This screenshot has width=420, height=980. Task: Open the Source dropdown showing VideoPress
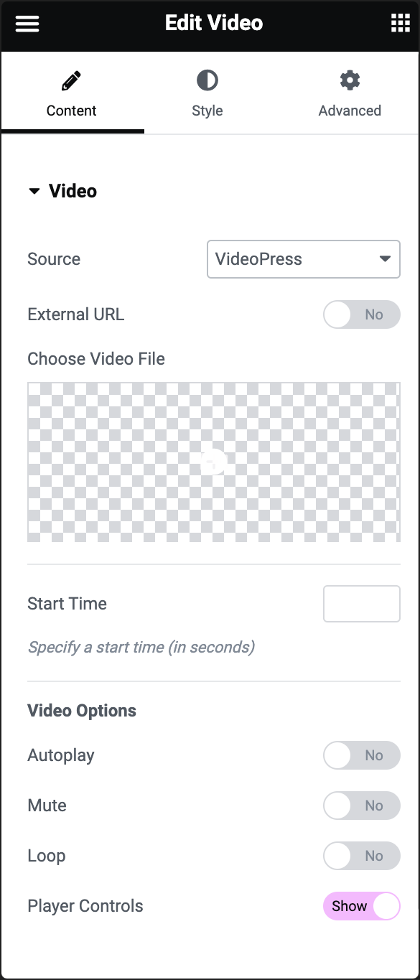coord(303,259)
